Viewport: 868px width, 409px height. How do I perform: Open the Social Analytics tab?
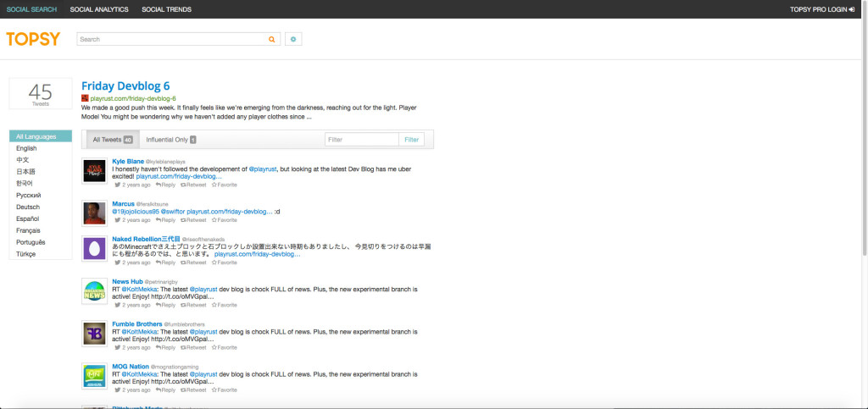(99, 9)
